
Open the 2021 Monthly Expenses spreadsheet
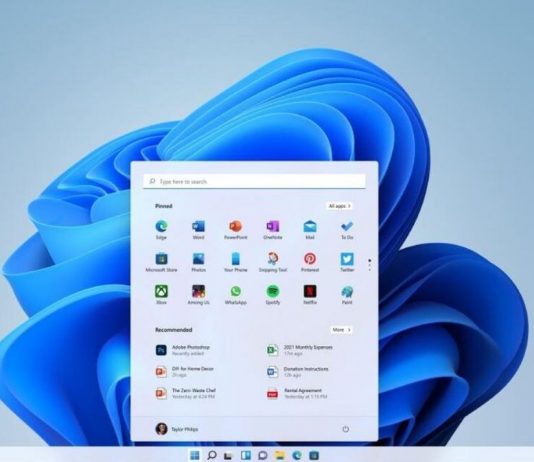pos(300,350)
